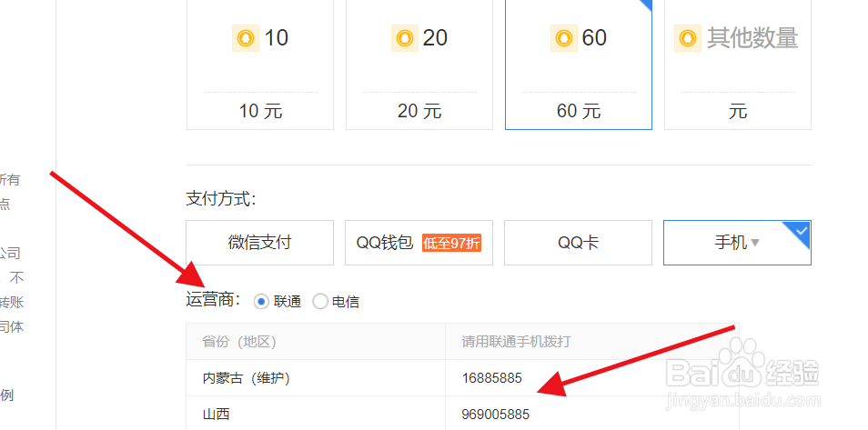Click the dropdown arrow next to 手机
This screenshot has height=430, width=868.
[x=755, y=243]
